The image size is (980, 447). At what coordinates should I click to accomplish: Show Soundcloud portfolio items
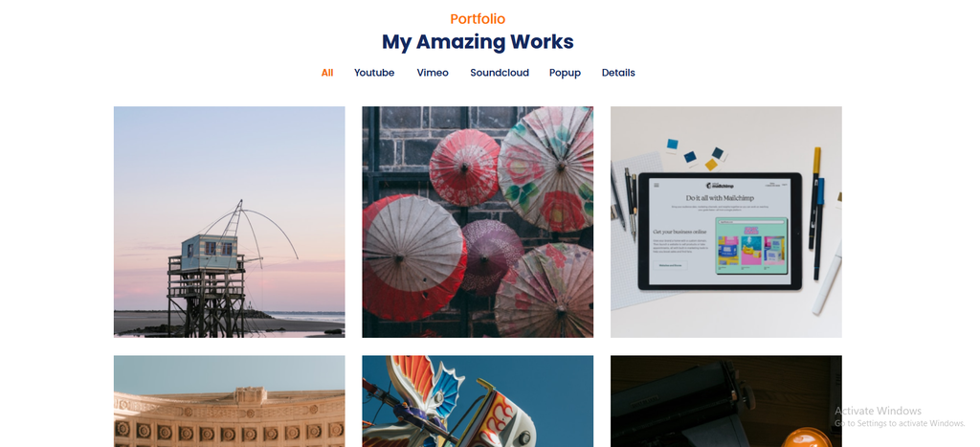pos(500,73)
